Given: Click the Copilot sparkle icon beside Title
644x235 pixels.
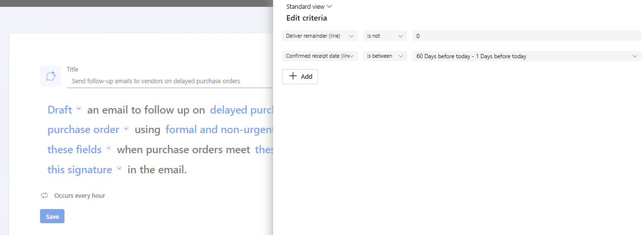Looking at the screenshot, I should [x=50, y=76].
